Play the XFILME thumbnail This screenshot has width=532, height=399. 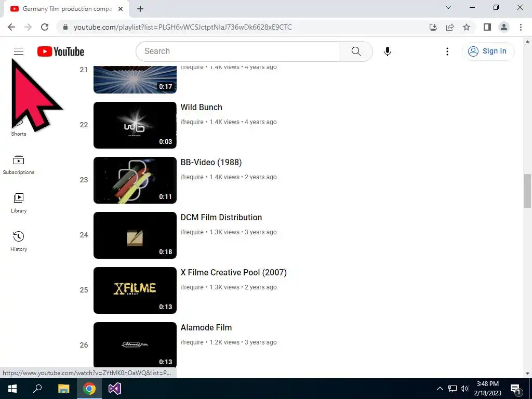(135, 290)
